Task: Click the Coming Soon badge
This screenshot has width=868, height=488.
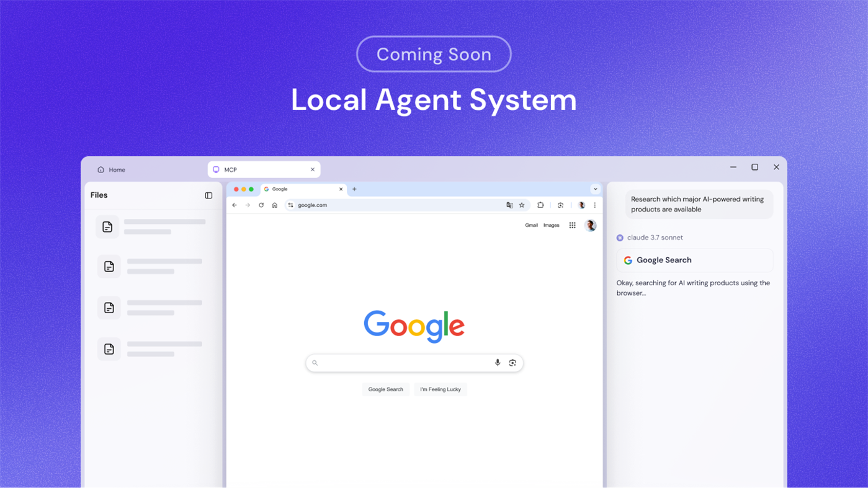Action: point(434,54)
